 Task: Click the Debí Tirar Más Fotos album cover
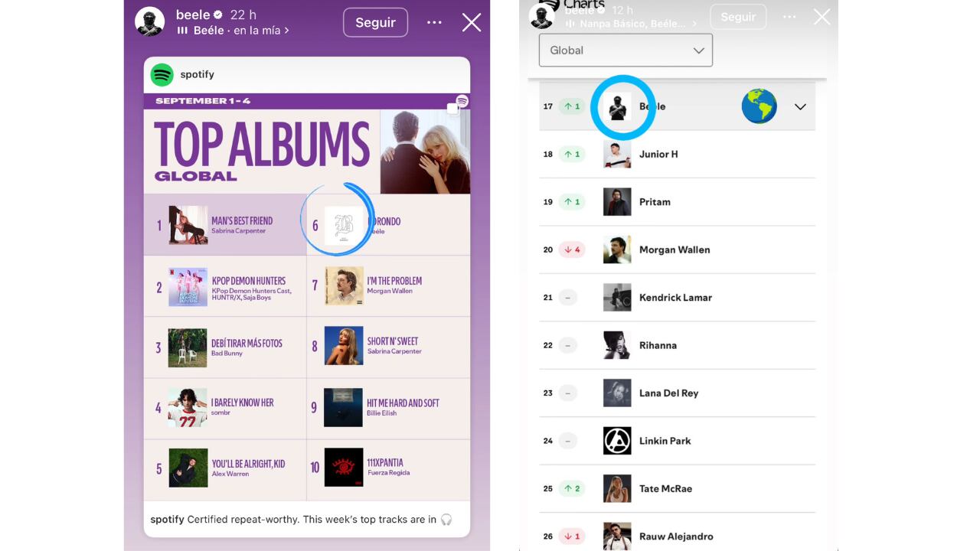coord(188,347)
